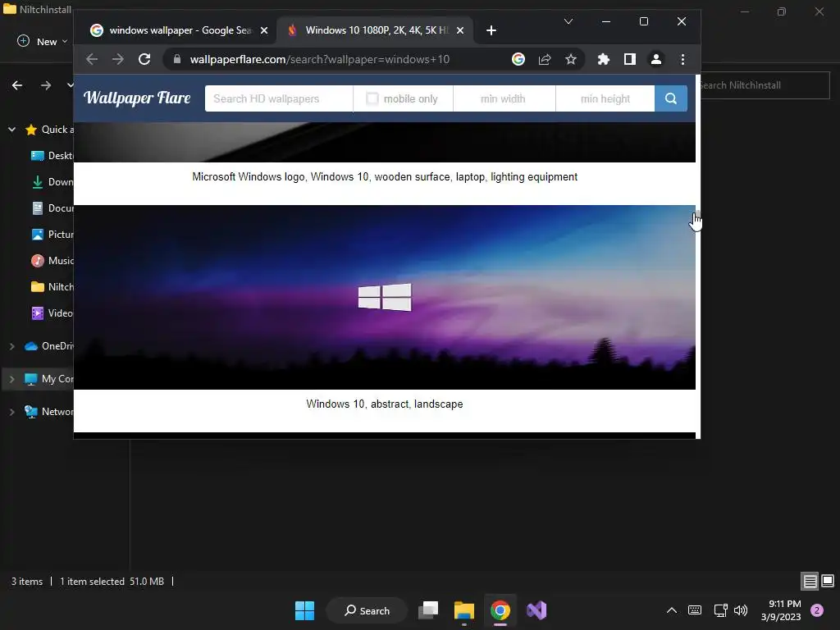This screenshot has height=630, width=840.
Task: Open clock showing 9:11 PM
Action: point(781,610)
